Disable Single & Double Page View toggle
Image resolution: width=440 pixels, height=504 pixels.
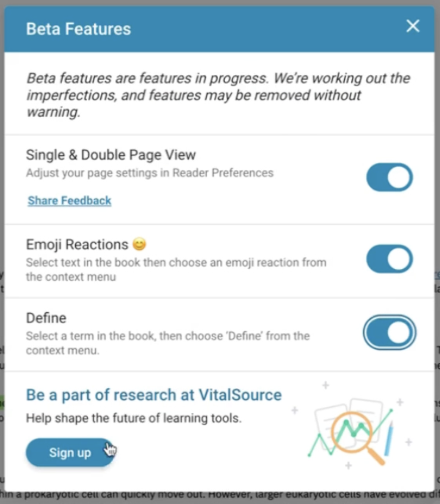tap(390, 177)
